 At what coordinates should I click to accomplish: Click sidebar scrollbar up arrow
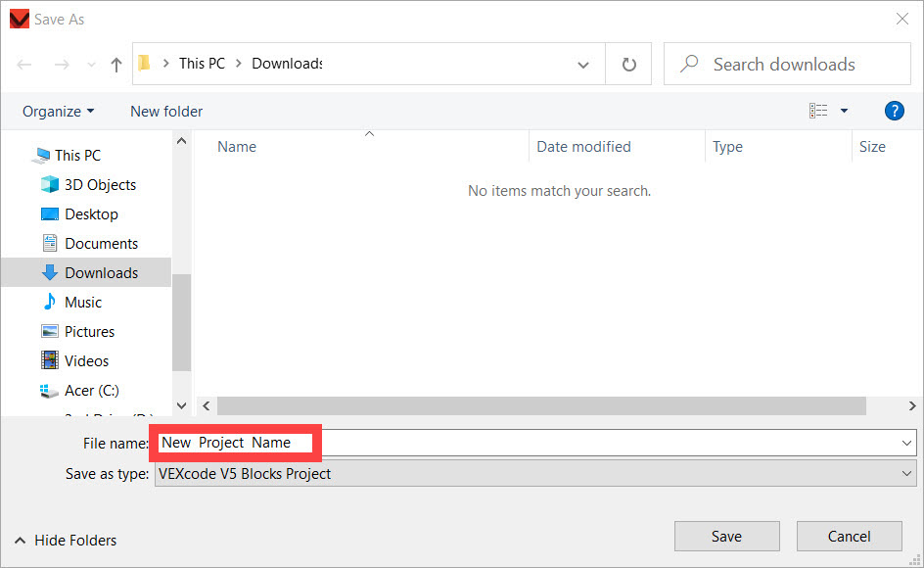pyautogui.click(x=181, y=141)
